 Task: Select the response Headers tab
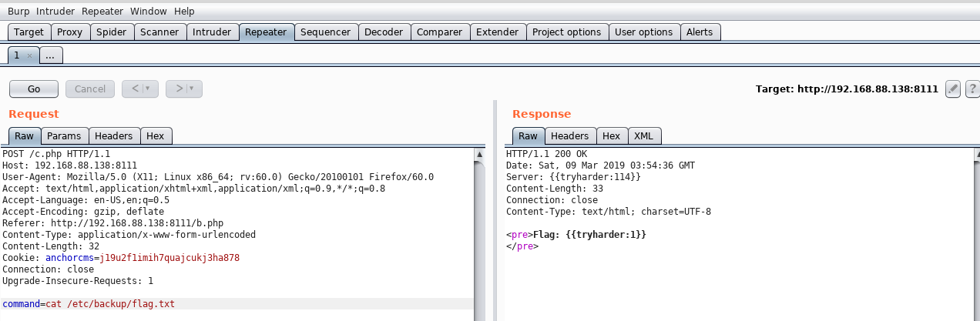[570, 136]
